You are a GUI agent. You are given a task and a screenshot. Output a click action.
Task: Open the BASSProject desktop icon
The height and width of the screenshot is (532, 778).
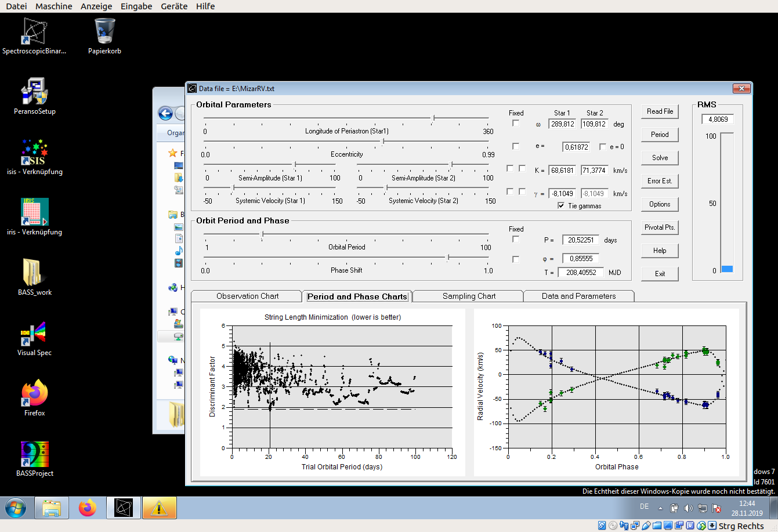coord(34,454)
